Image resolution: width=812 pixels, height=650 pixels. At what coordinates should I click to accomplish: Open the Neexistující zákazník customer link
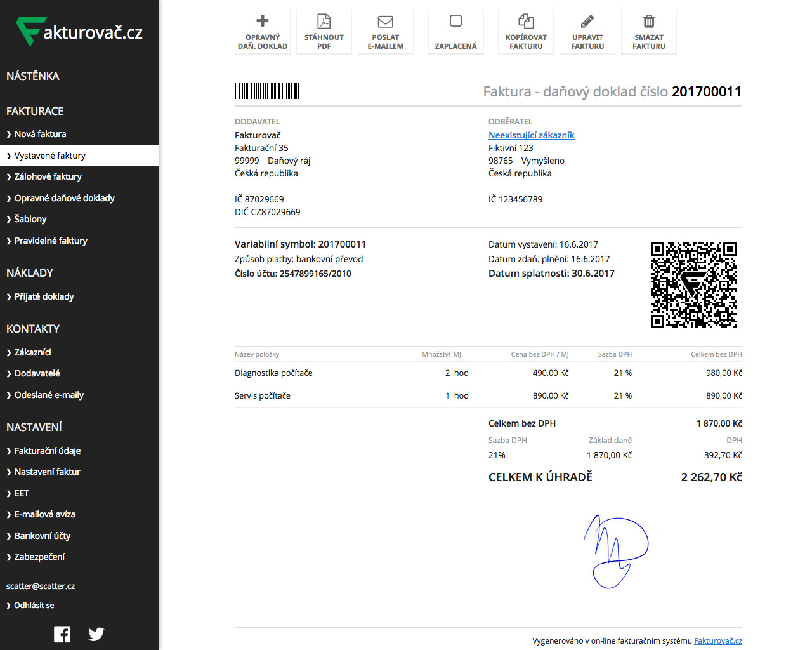pyautogui.click(x=531, y=135)
